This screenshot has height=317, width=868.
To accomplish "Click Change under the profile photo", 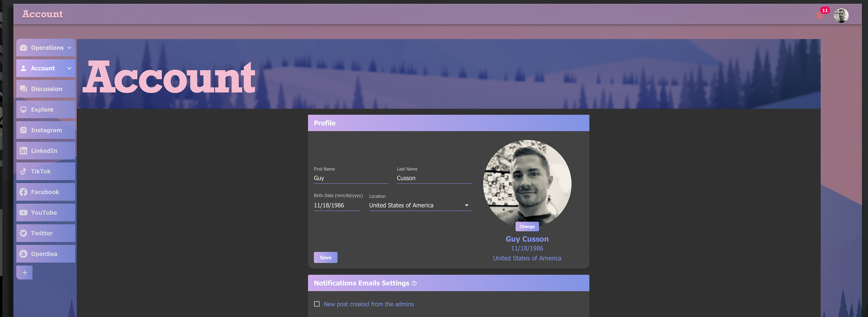I will 527,226.
